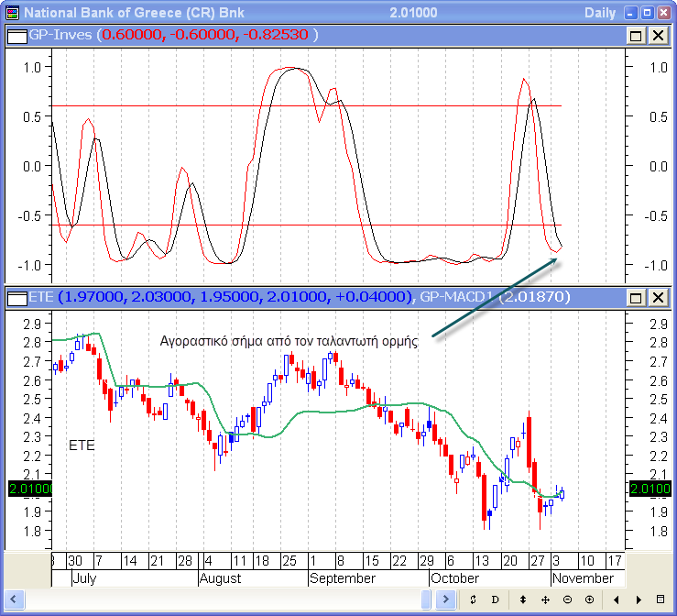Maximize the GP-Inves indicator pane

click(637, 36)
